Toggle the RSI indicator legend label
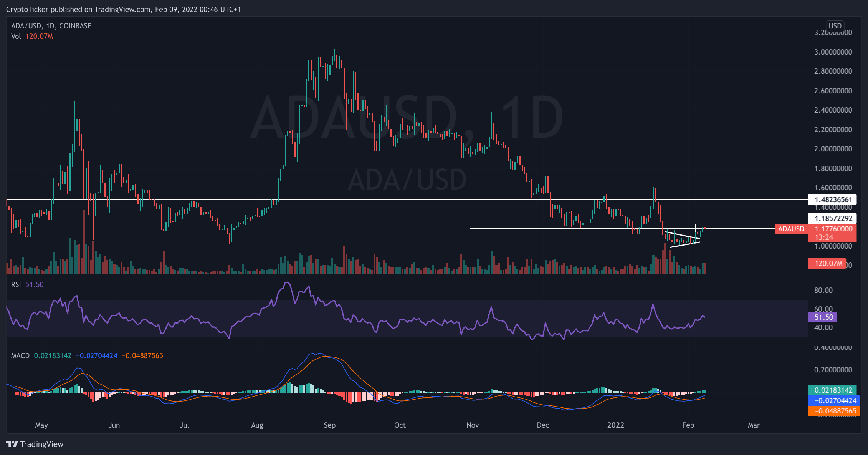 point(16,284)
